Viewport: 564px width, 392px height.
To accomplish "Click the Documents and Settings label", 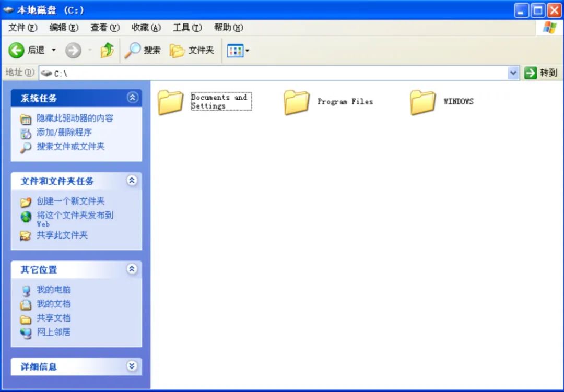I will [x=221, y=101].
